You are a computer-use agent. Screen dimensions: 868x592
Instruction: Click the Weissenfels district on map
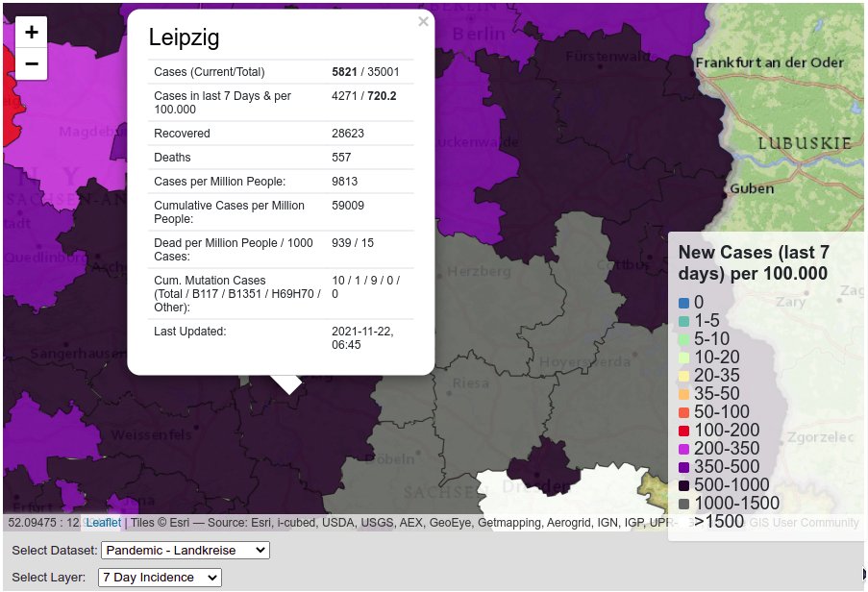click(x=151, y=435)
